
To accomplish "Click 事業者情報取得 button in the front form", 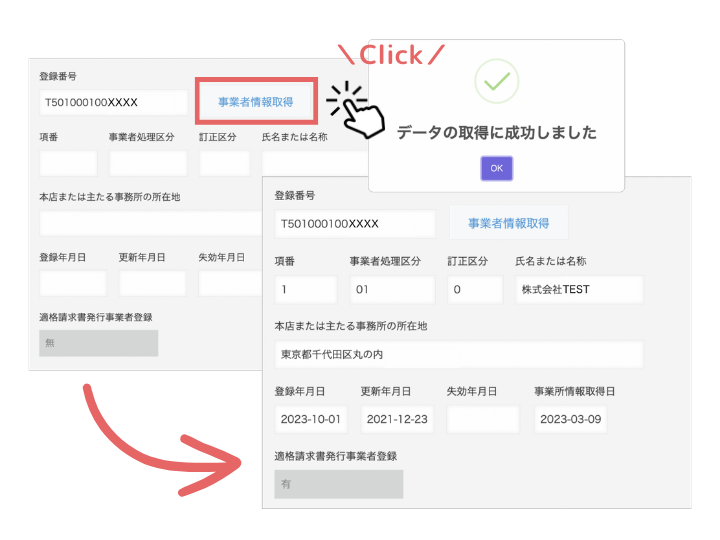I will (x=508, y=223).
